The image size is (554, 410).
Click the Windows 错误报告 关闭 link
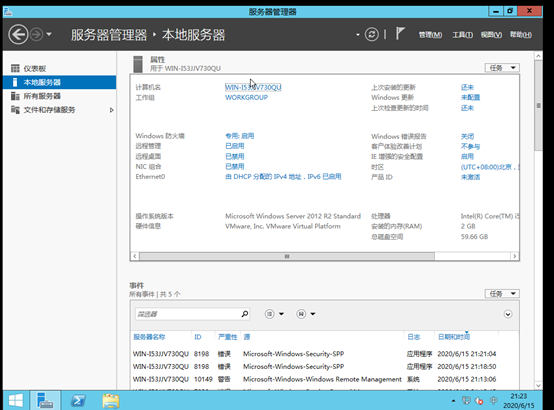tap(467, 136)
